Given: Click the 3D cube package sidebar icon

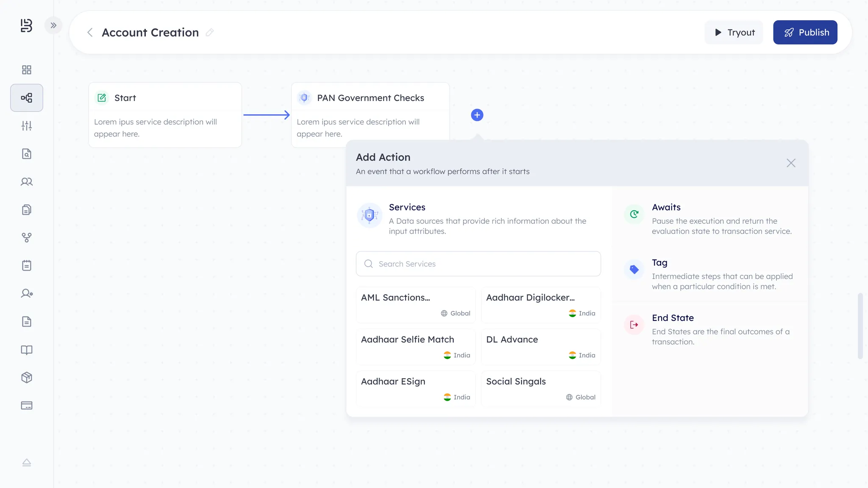Looking at the screenshot, I should [27, 378].
